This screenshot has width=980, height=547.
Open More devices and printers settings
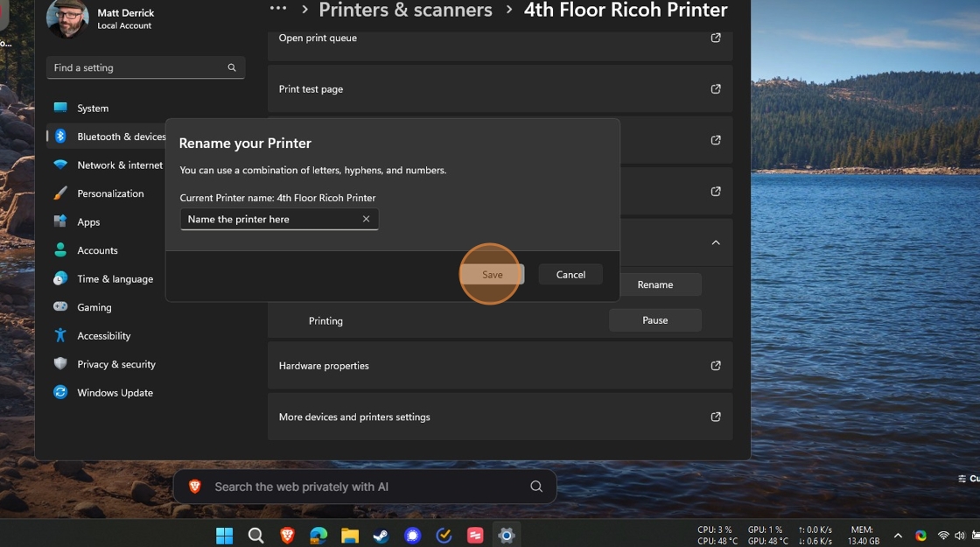(x=500, y=417)
